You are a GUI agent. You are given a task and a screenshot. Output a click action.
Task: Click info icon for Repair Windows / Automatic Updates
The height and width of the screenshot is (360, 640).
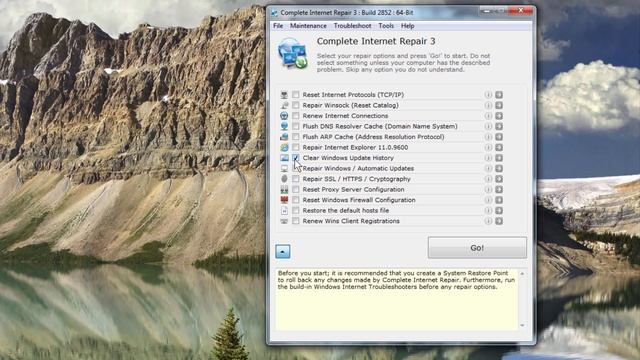pyautogui.click(x=488, y=169)
